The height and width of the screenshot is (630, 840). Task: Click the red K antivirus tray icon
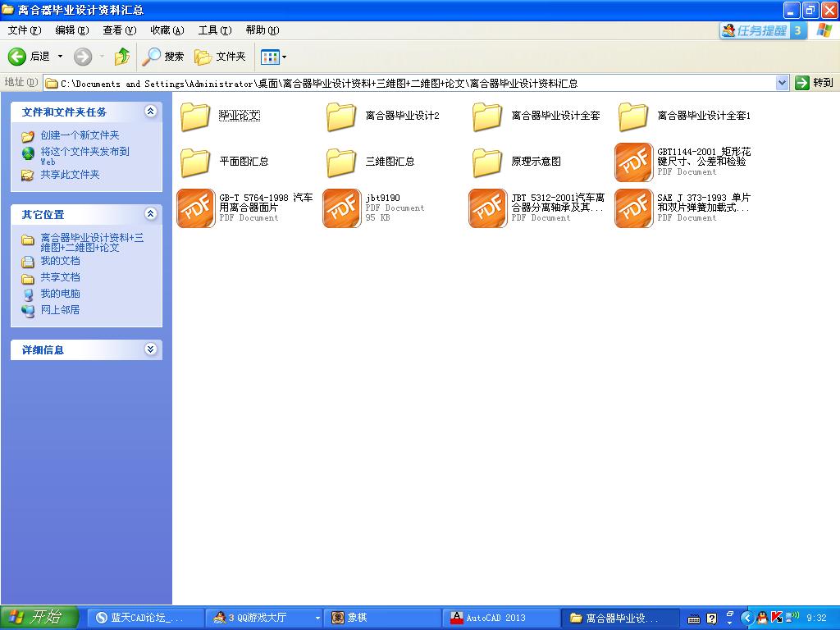(x=776, y=619)
